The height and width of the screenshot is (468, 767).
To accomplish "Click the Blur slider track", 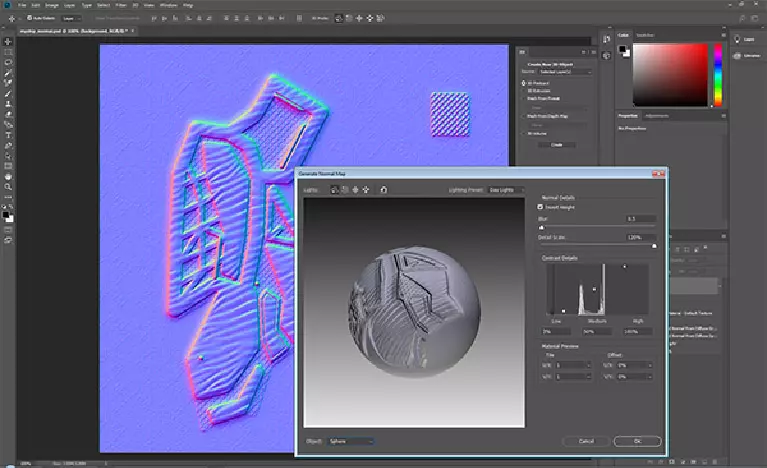I will click(x=598, y=227).
